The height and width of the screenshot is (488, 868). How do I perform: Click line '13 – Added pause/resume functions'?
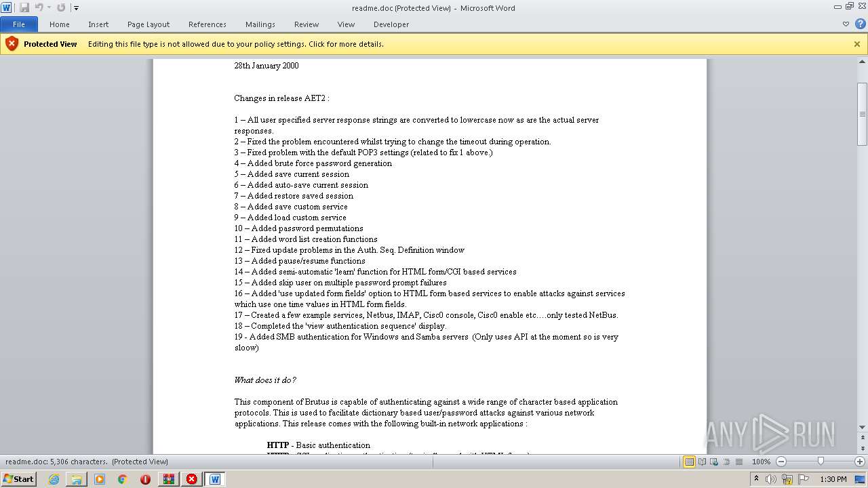coord(300,261)
